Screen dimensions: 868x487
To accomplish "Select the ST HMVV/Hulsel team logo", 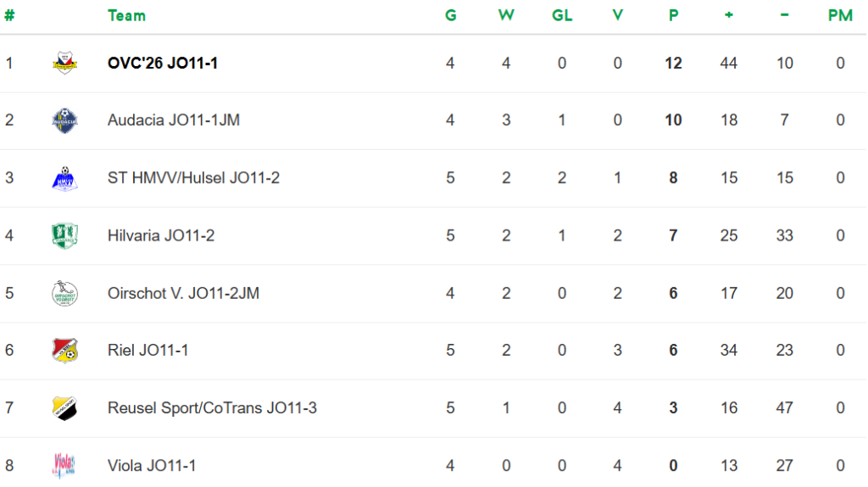I will [64, 178].
